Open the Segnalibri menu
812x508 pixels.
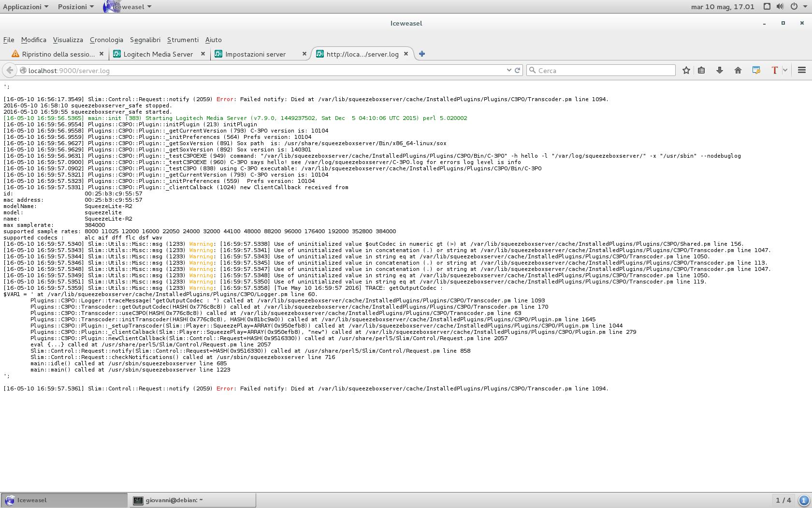[x=145, y=40]
